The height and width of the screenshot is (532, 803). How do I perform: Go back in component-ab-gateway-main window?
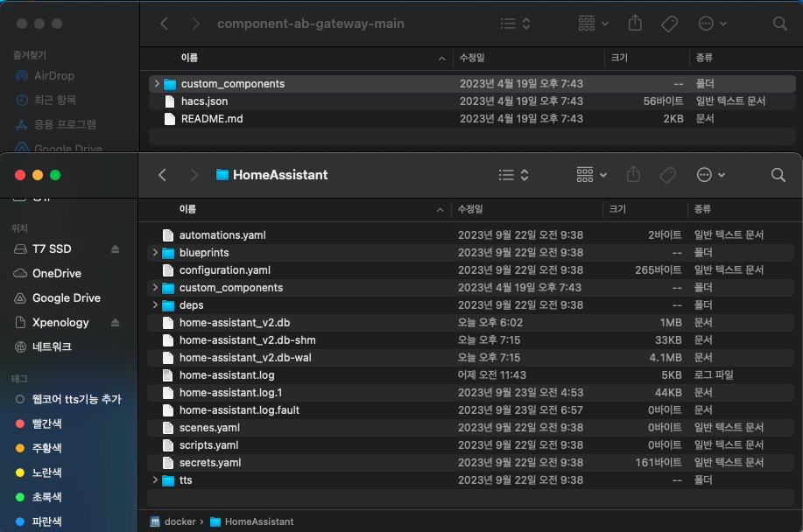tap(164, 24)
